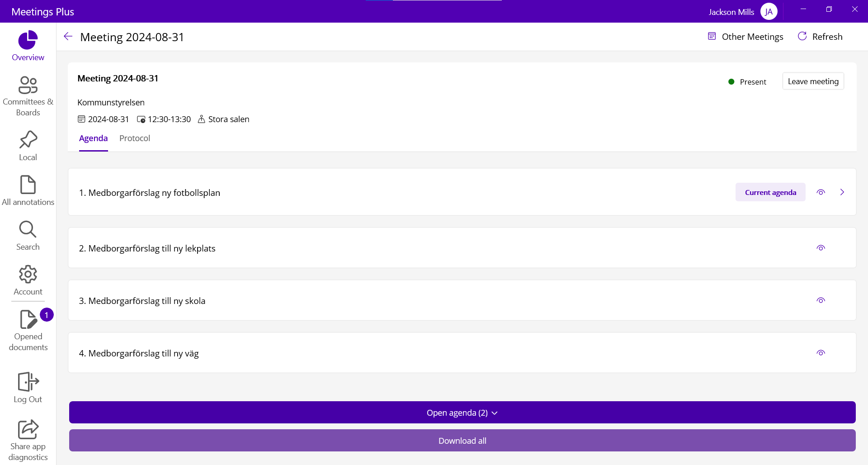Screen dimensions: 868x465
Task: Expand agenda item 1 with chevron
Action: pyautogui.click(x=842, y=192)
